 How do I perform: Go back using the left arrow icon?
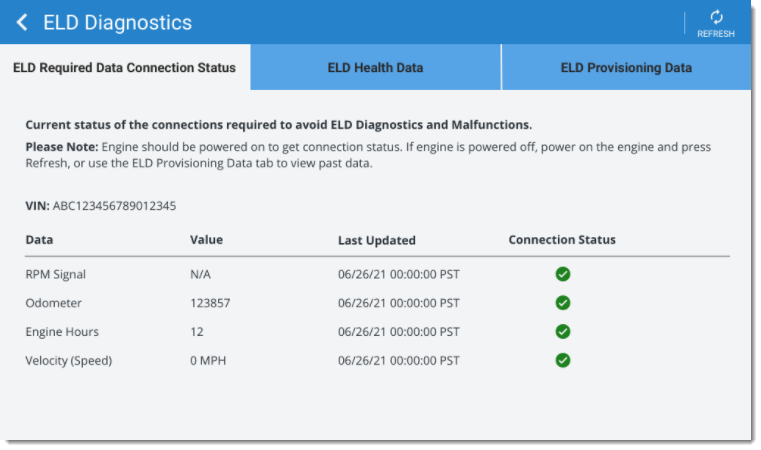[x=22, y=22]
